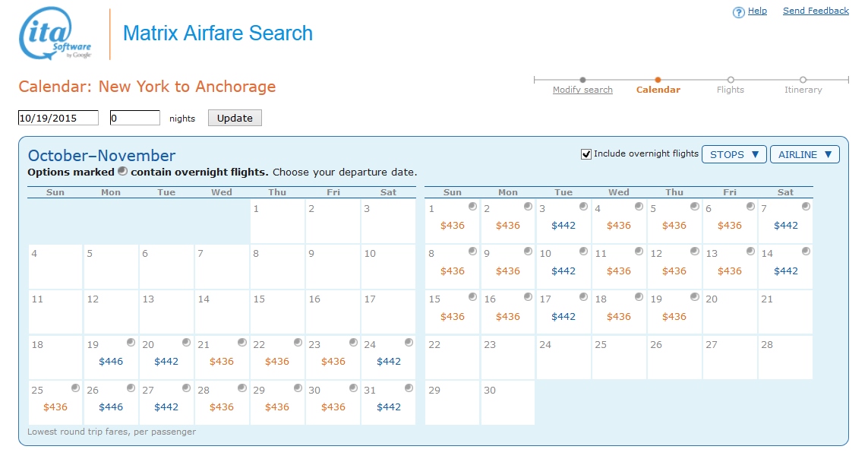Open the AIRLINE dropdown filter
The image size is (868, 462).
pyautogui.click(x=804, y=154)
